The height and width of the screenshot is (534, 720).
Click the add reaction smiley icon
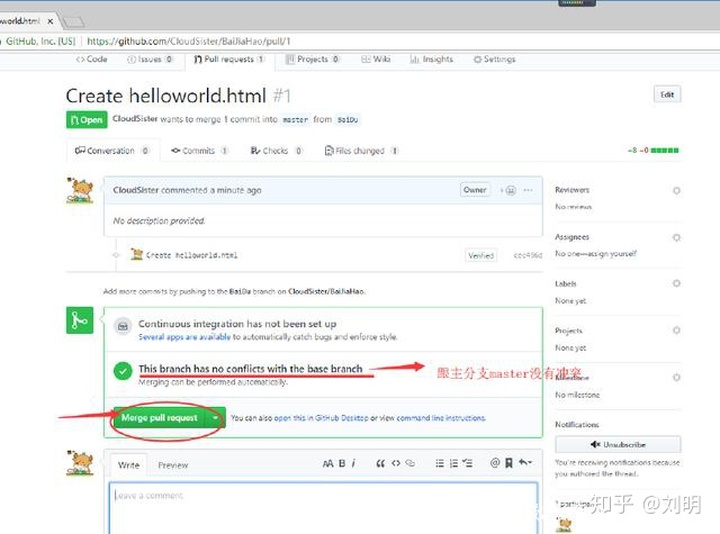click(x=509, y=190)
